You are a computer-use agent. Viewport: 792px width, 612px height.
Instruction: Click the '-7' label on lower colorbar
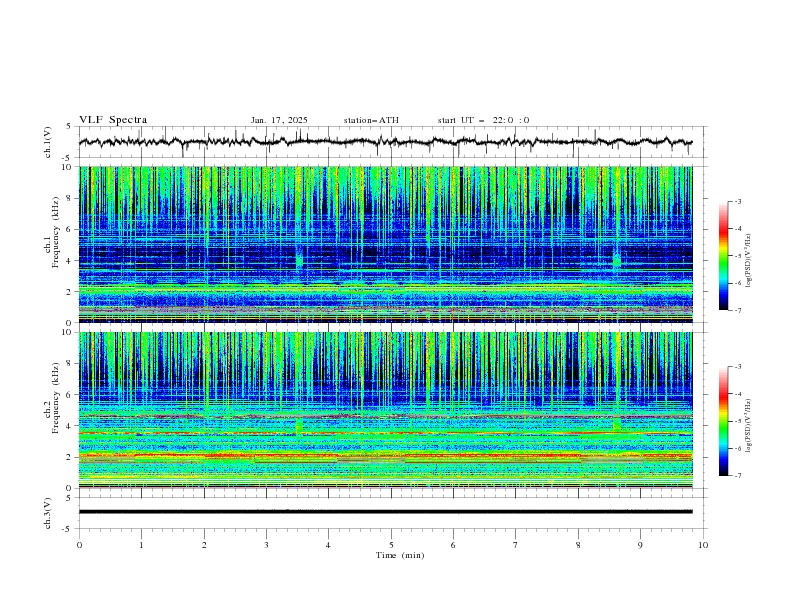coord(737,475)
